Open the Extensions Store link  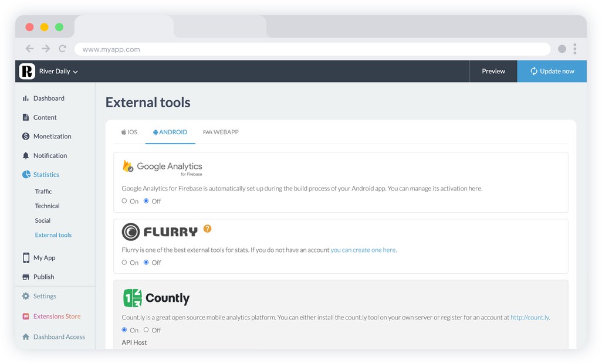(x=57, y=317)
